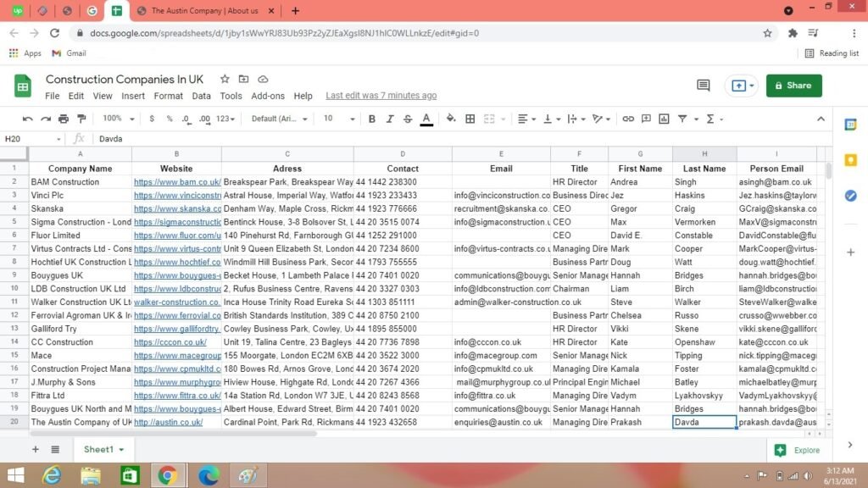Open the fill color picker

point(451,119)
